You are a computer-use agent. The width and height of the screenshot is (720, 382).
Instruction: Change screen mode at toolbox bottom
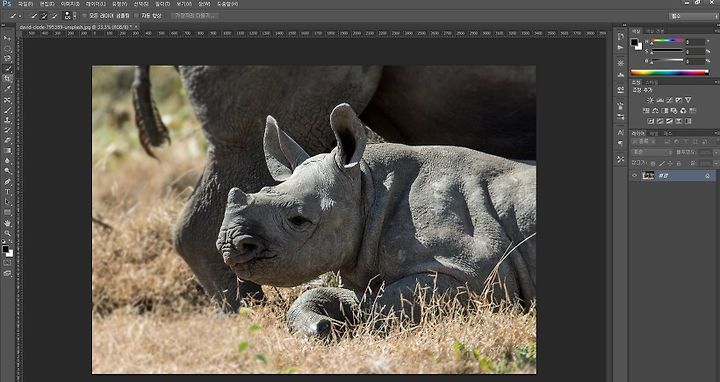click(7, 273)
